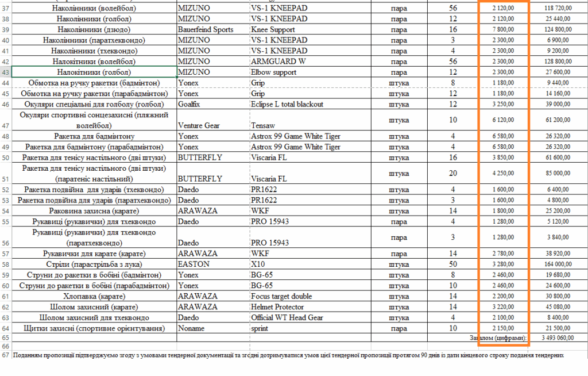Click the 164 000,00 sum cell
The width and height of the screenshot is (588, 376).
[x=558, y=264]
